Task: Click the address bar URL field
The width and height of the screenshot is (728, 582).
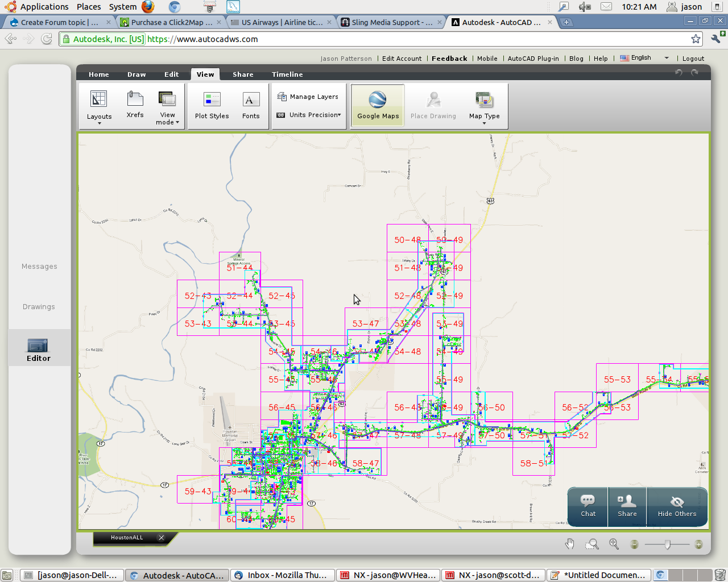Action: (381, 39)
